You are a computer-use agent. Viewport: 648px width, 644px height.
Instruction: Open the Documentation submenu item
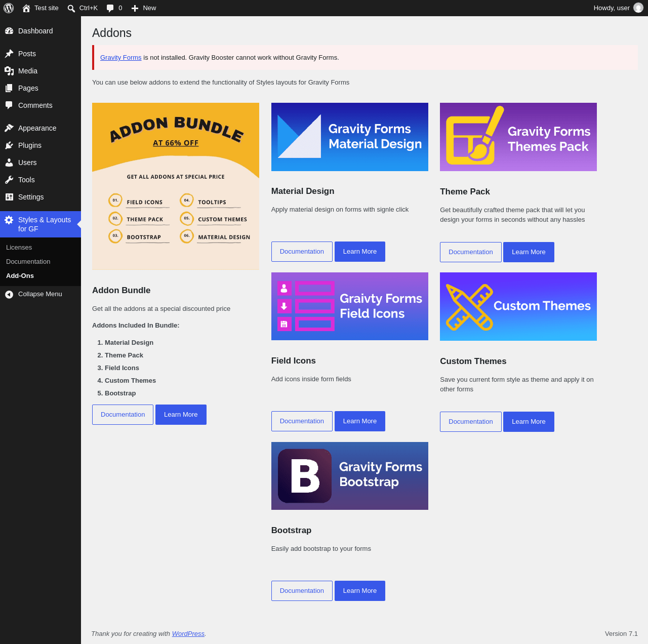click(x=28, y=262)
